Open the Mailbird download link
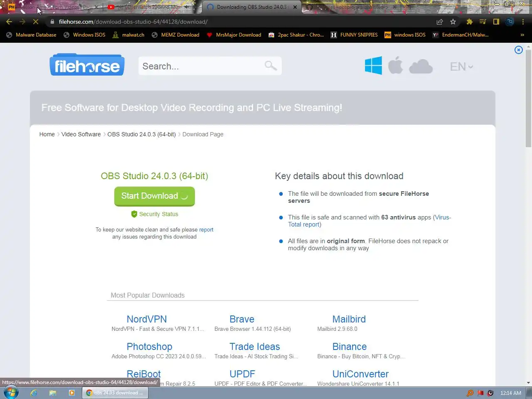This screenshot has height=399, width=532. 349,319
